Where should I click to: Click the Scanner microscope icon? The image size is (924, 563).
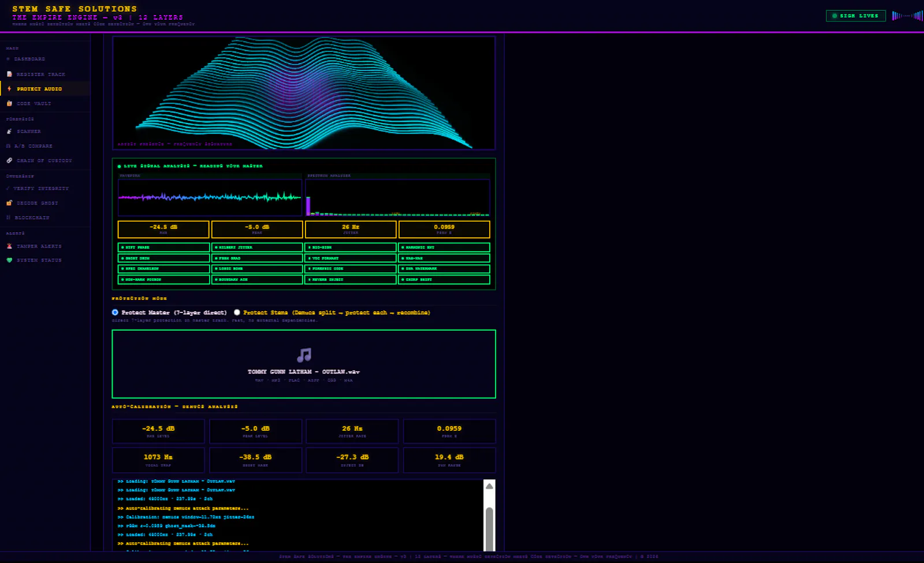click(x=9, y=132)
